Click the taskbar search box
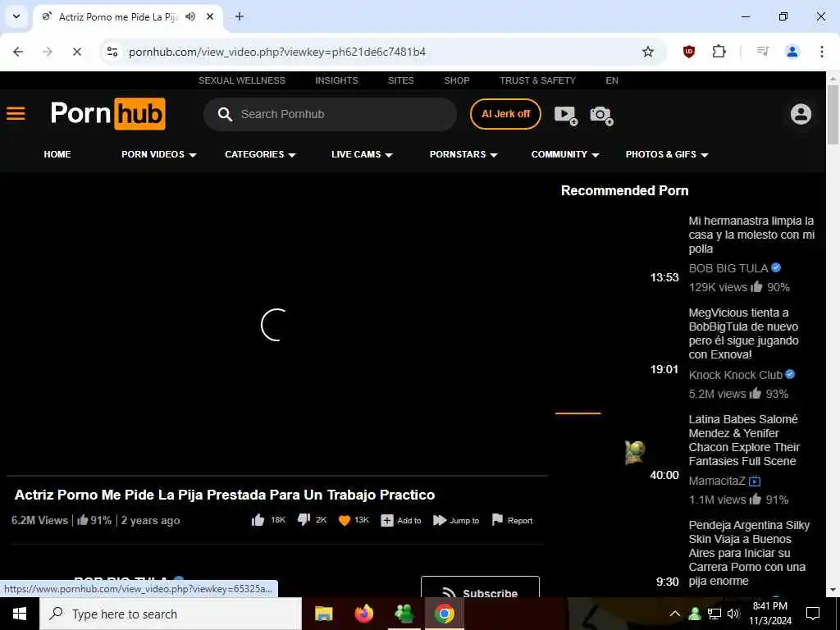Viewport: 840px width, 630px height. tap(171, 614)
